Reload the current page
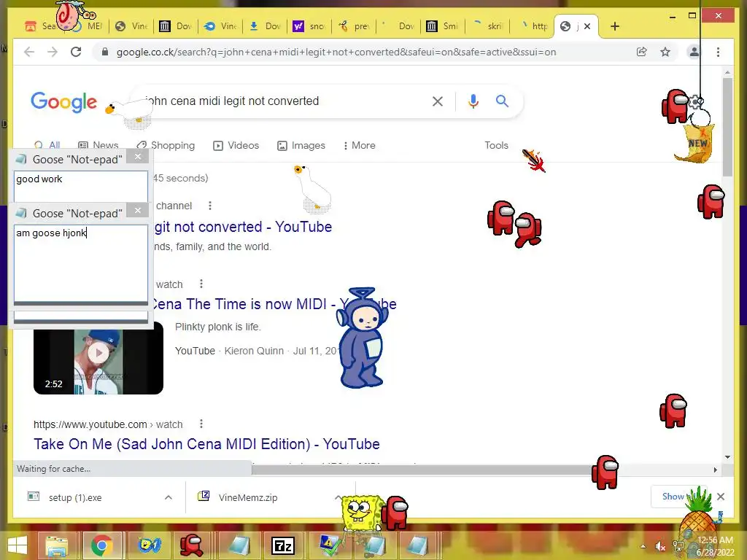Screen dimensions: 747x560 click(x=76, y=52)
